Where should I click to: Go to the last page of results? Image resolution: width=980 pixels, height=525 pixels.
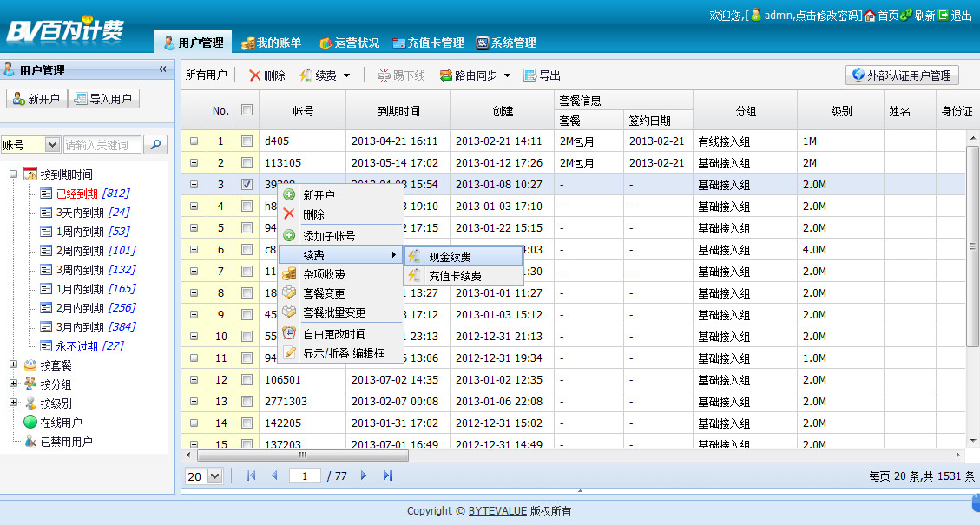tap(388, 476)
